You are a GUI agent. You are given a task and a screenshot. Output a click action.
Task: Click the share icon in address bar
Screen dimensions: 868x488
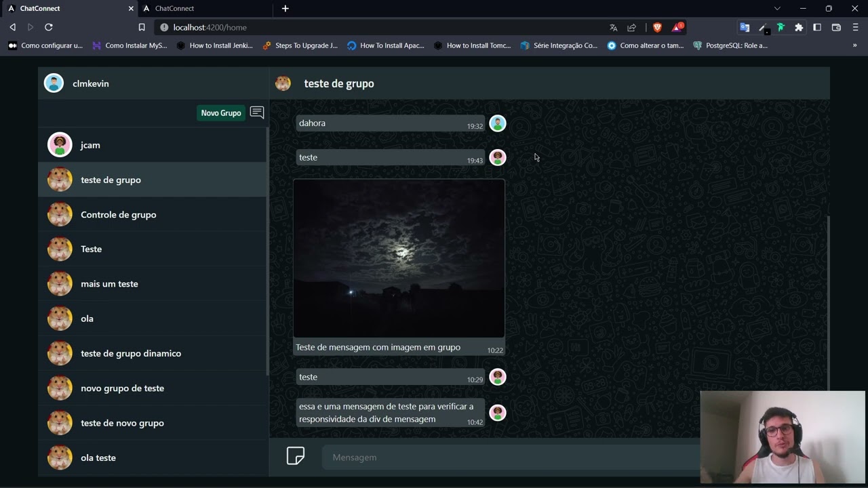pyautogui.click(x=632, y=27)
